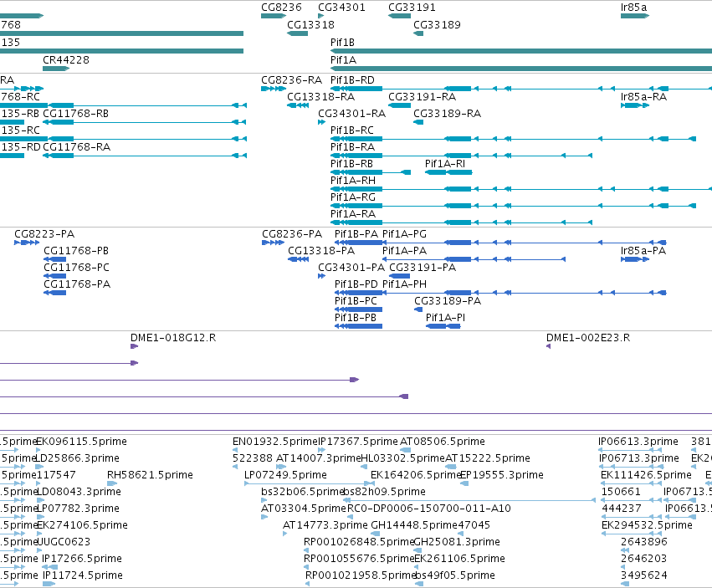Click the RC0-DP0006-150700-011-A10 label
The width and height of the screenshot is (712, 588).
coord(428,508)
